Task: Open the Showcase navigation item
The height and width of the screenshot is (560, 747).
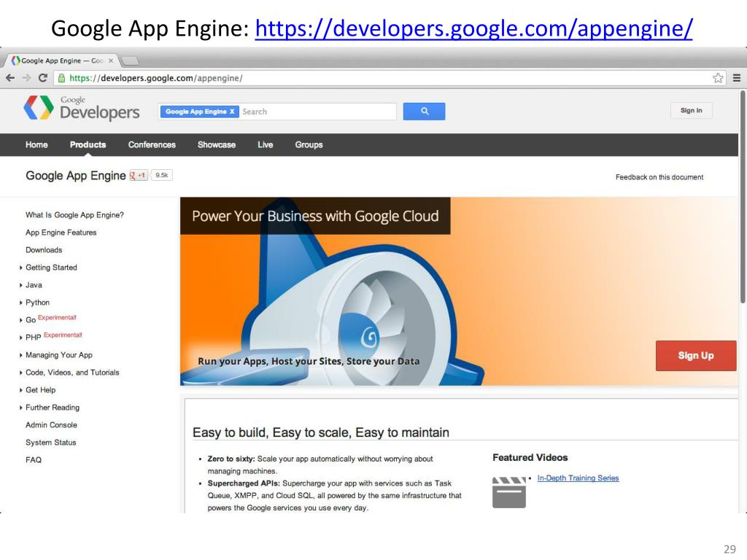Action: pyautogui.click(x=217, y=145)
